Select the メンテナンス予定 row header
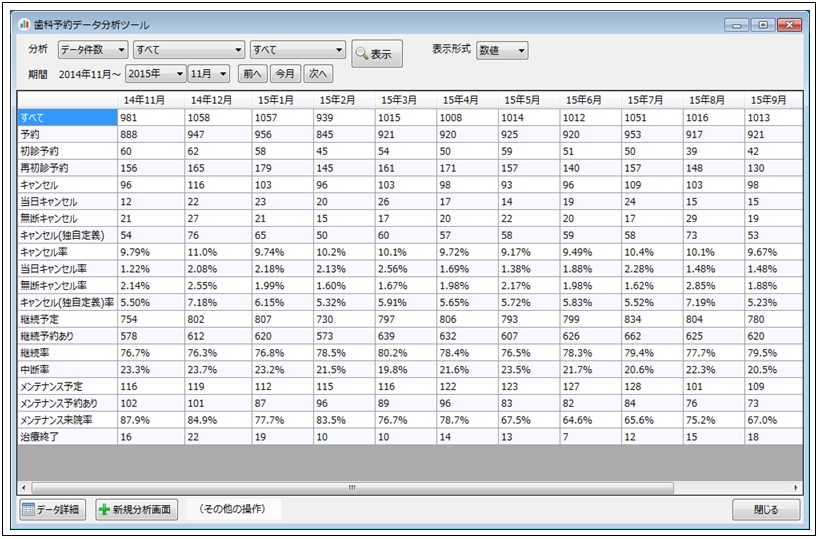This screenshot has width=818, height=539. point(67,387)
